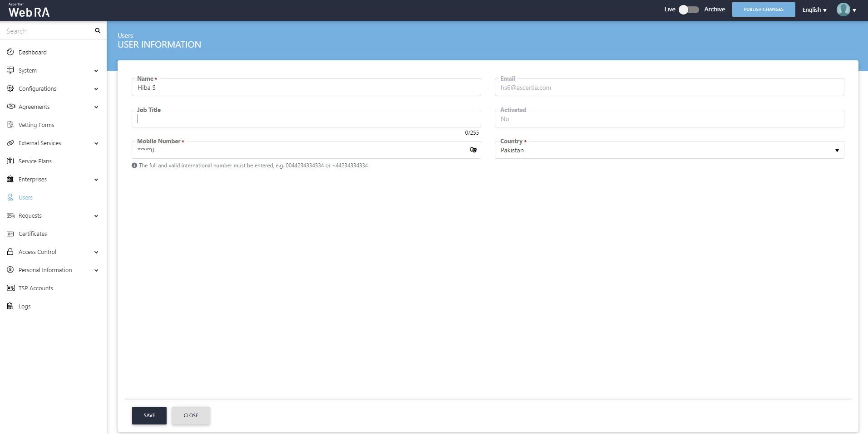Viewport: 868px width, 434px height.
Task: Expand the Requests menu chevron
Action: [96, 216]
